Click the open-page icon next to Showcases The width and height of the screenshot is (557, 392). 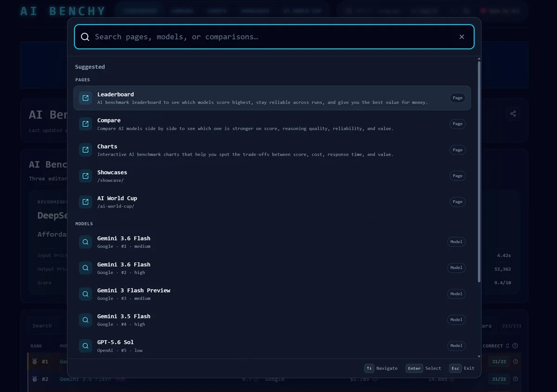(x=85, y=176)
